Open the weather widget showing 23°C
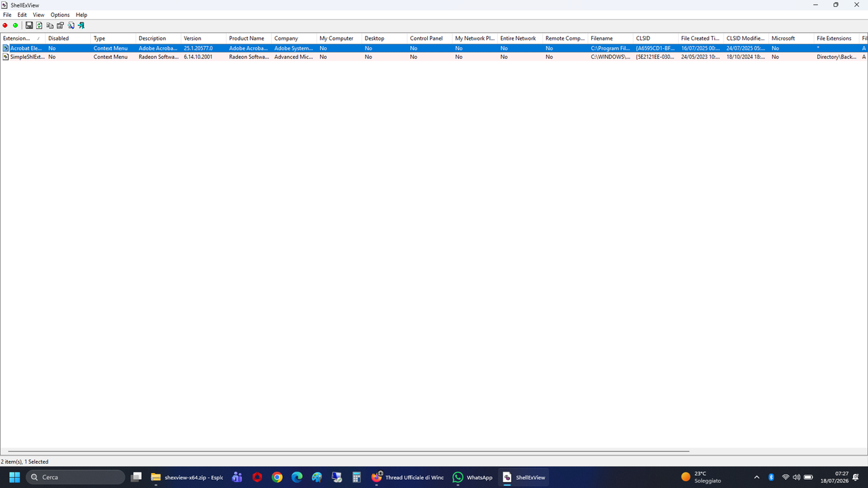Screen dimensions: 868x488 point(701,477)
